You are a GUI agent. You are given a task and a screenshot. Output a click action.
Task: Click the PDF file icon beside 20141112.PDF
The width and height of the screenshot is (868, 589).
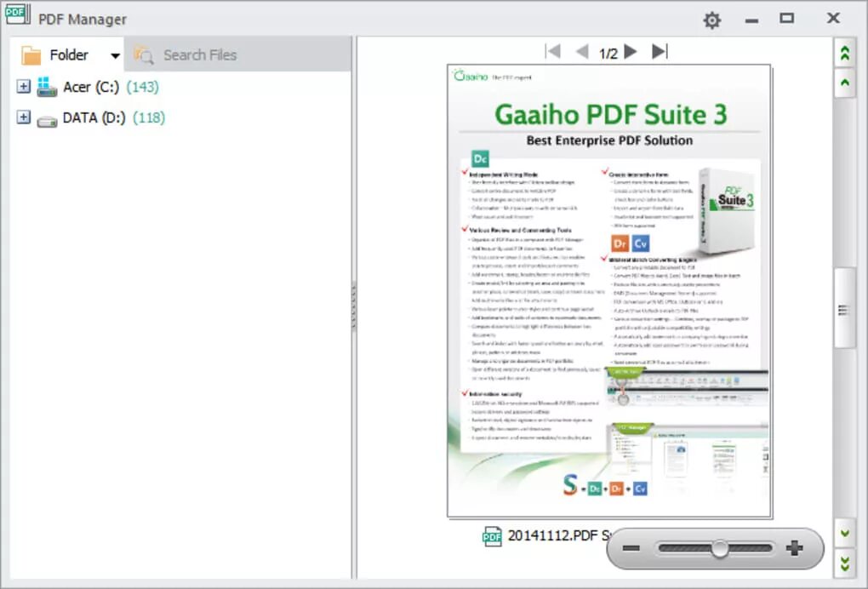tap(492, 536)
